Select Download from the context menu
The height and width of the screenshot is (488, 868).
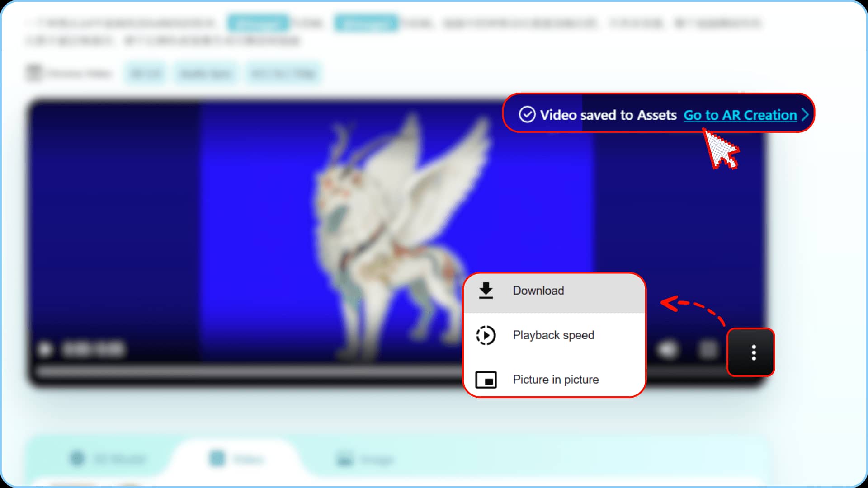(x=538, y=291)
